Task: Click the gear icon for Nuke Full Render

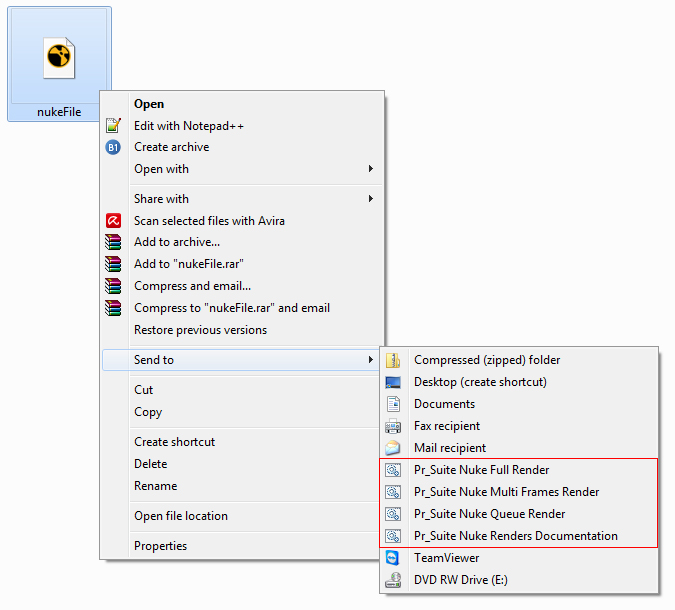Action: point(393,470)
